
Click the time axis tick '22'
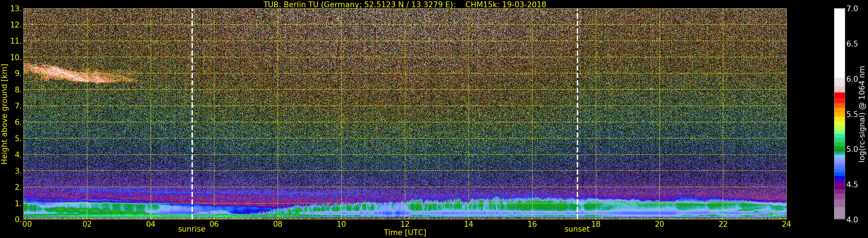pos(723,224)
